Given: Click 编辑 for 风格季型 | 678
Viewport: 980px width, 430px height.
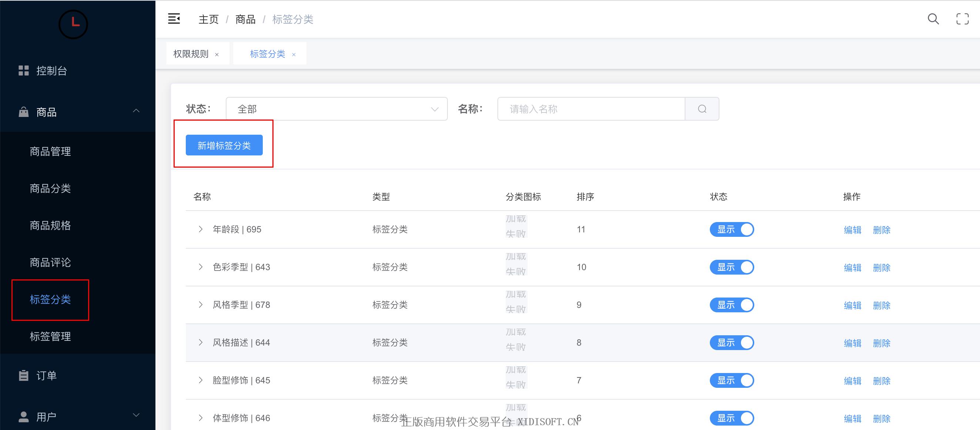Looking at the screenshot, I should [x=852, y=305].
